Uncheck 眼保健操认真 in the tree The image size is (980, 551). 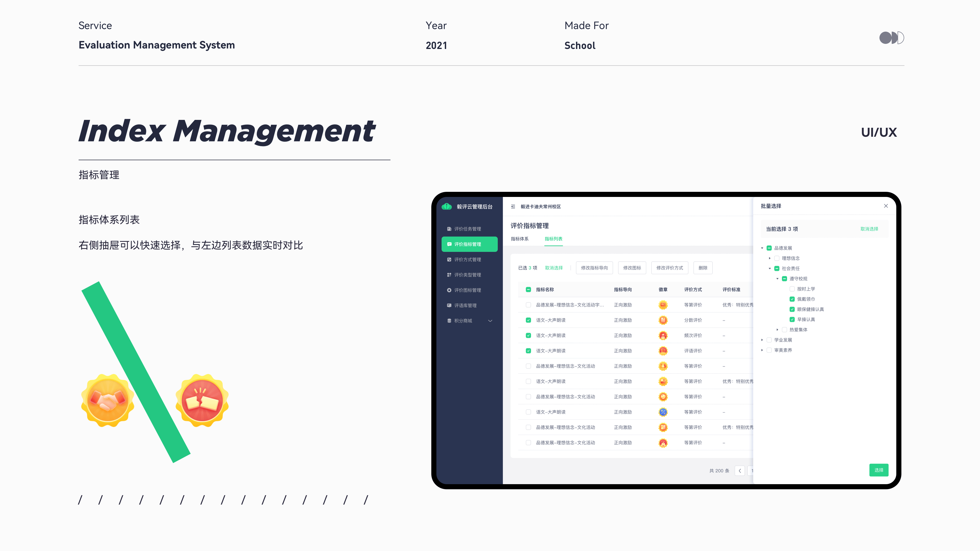tap(792, 309)
